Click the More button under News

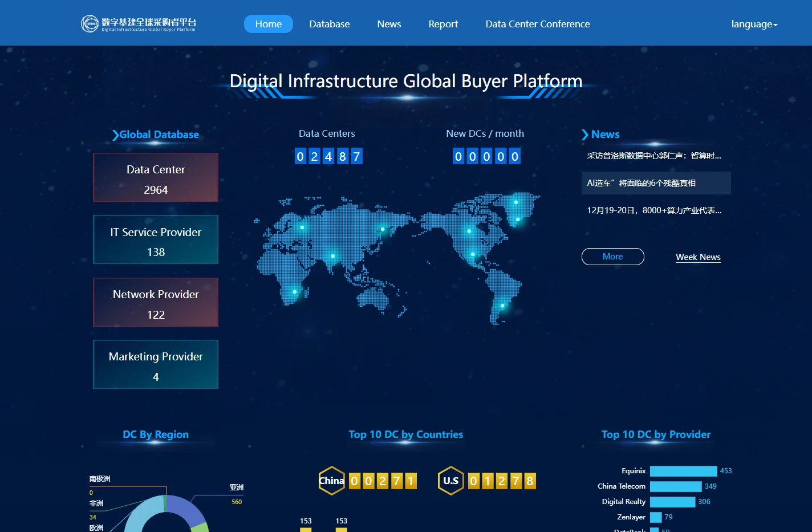[613, 257]
